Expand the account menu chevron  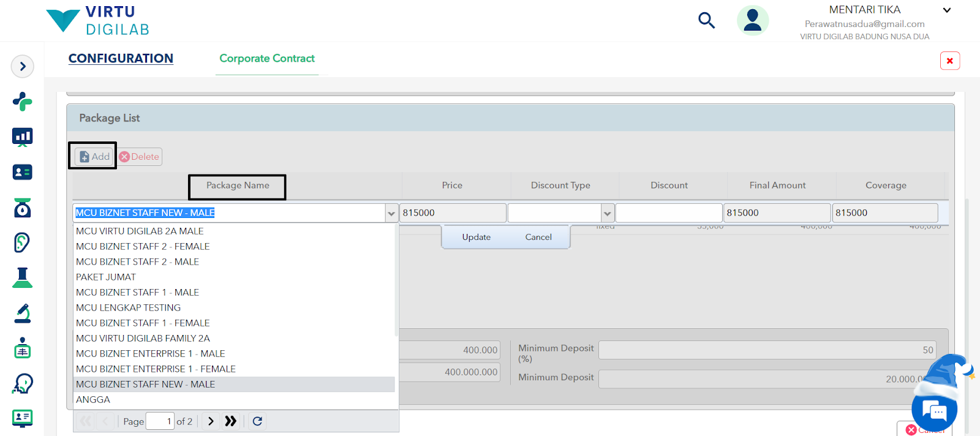947,10
